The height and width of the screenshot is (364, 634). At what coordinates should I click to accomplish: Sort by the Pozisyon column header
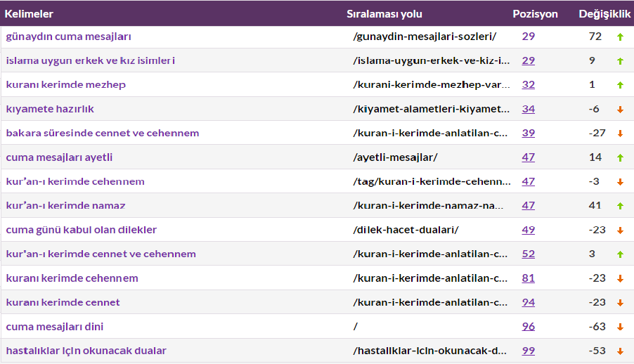[535, 14]
